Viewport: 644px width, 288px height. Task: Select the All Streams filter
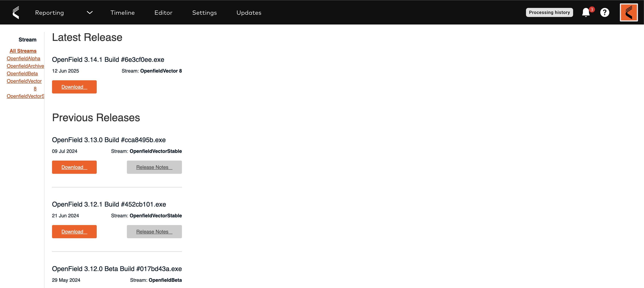pyautogui.click(x=23, y=51)
